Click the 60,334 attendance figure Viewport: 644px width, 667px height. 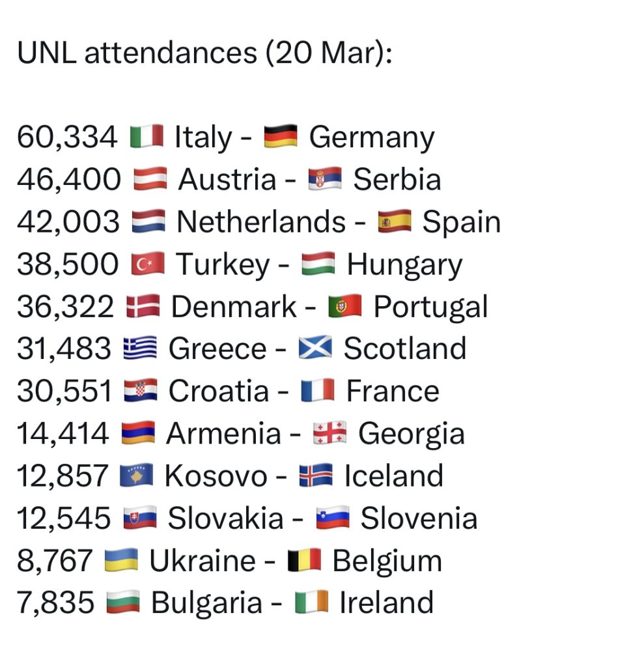pos(67,137)
